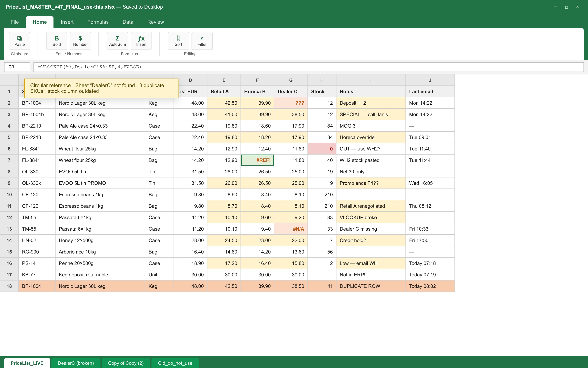The height and width of the screenshot is (368, 588).
Task: Select the Horeca B header cell
Action: point(257,92)
